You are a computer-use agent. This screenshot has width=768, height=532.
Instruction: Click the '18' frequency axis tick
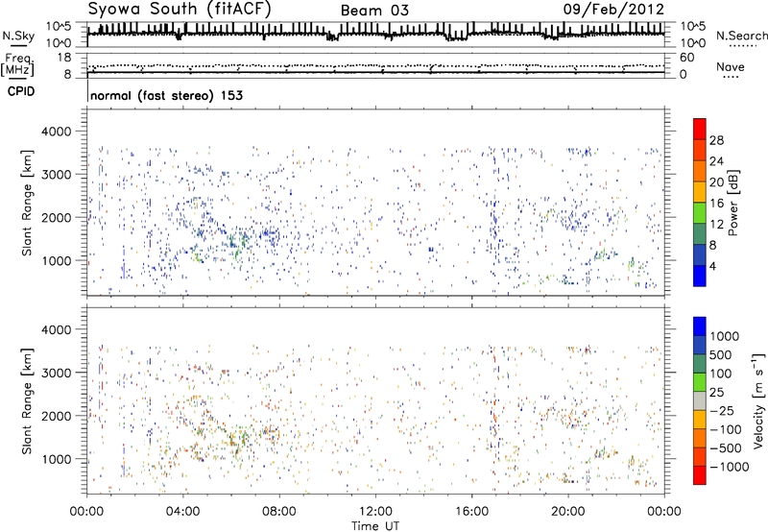pos(64,58)
